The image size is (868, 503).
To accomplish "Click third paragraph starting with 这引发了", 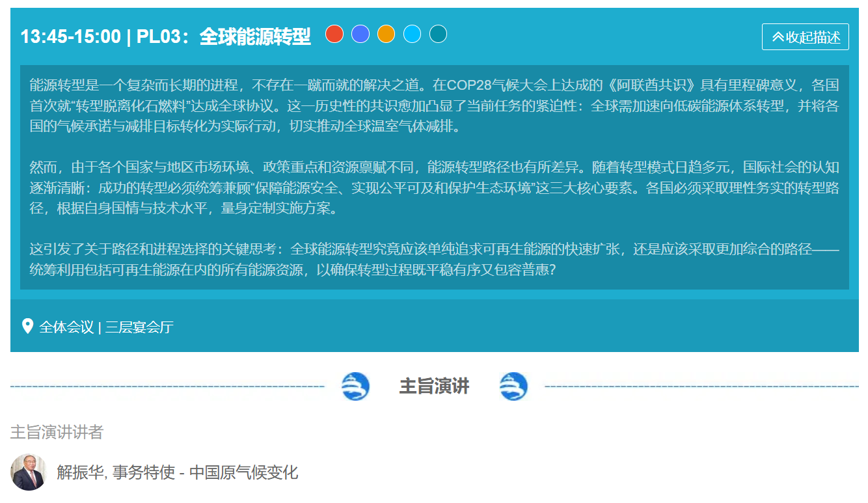I will coord(434,259).
